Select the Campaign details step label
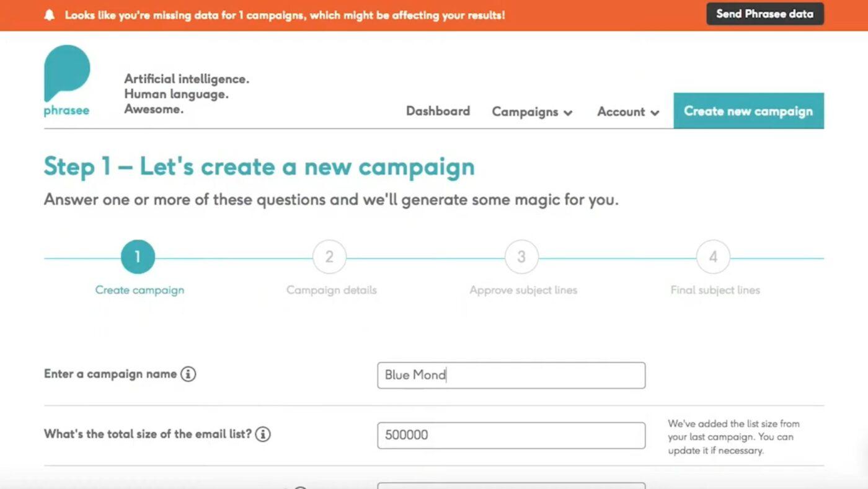 point(331,290)
